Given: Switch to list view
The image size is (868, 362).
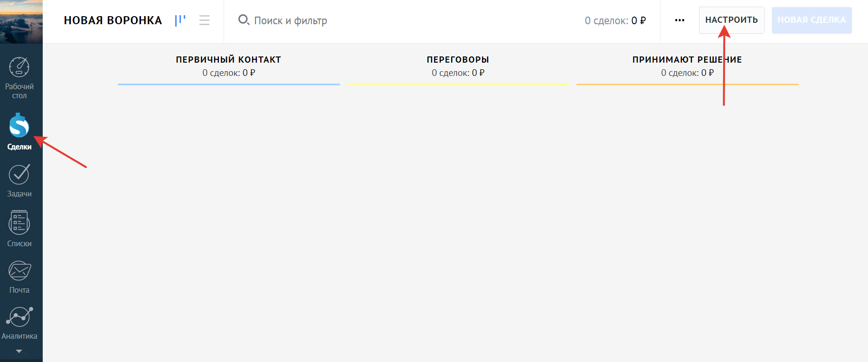Looking at the screenshot, I should pyautogui.click(x=204, y=20).
